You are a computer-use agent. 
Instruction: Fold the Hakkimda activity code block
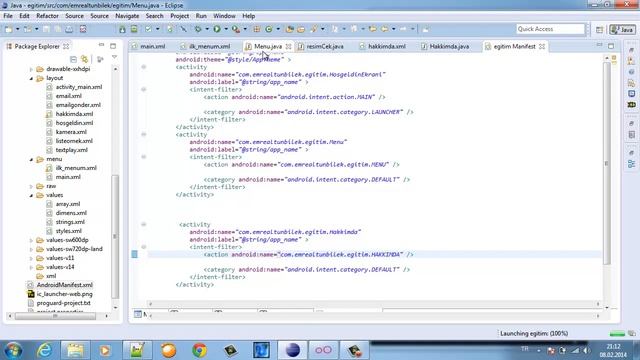click(144, 224)
